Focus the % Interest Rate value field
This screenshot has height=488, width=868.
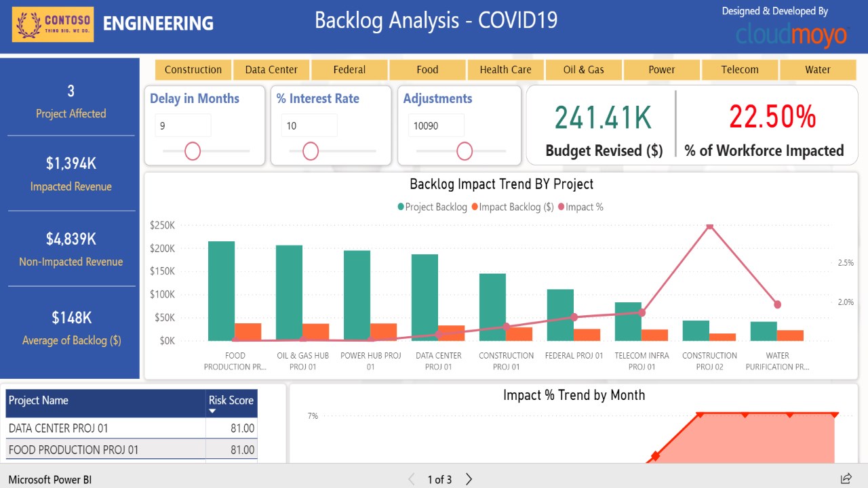point(309,125)
